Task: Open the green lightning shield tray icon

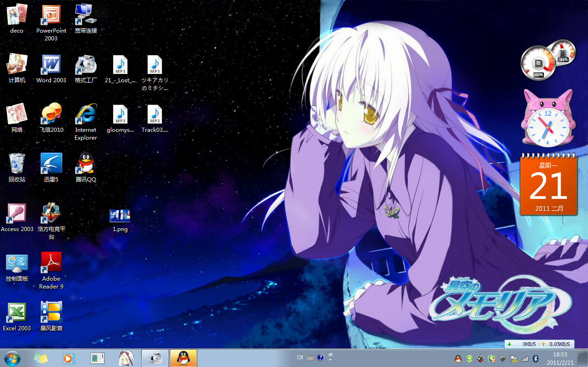Action: [491, 358]
